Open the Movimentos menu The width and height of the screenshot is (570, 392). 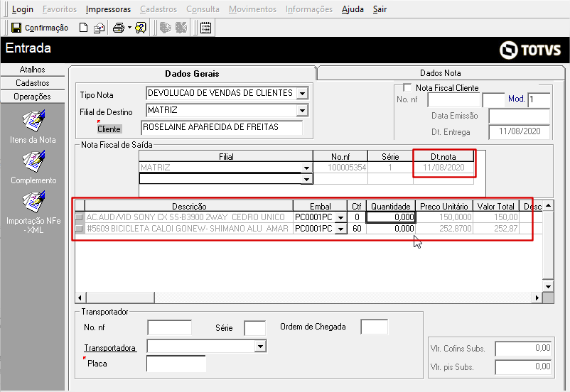point(252,9)
